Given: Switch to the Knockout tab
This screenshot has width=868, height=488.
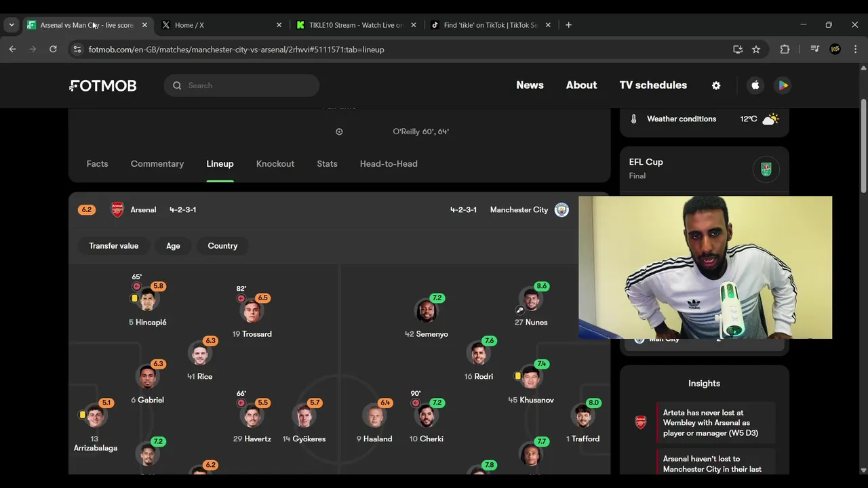Looking at the screenshot, I should (x=275, y=164).
